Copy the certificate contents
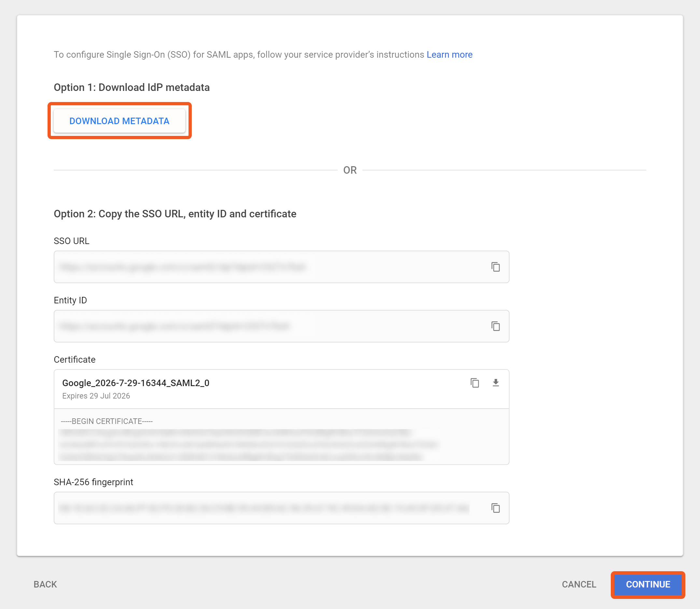The width and height of the screenshot is (700, 609). pos(474,383)
